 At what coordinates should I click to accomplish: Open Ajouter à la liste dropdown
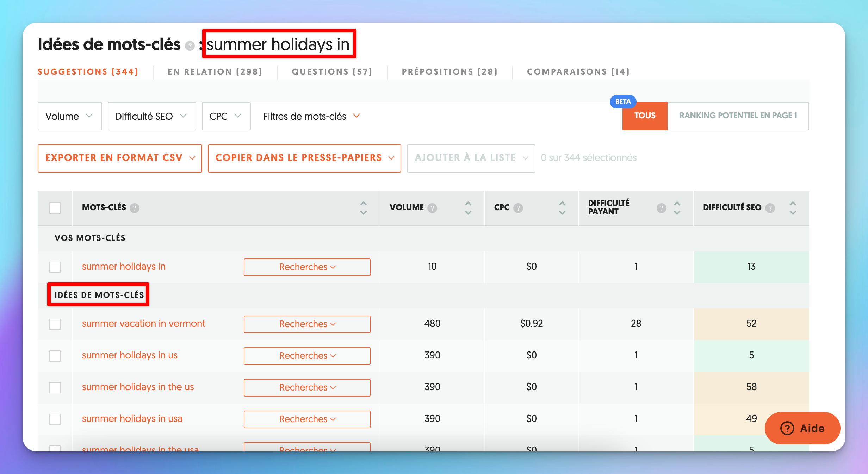point(471,158)
